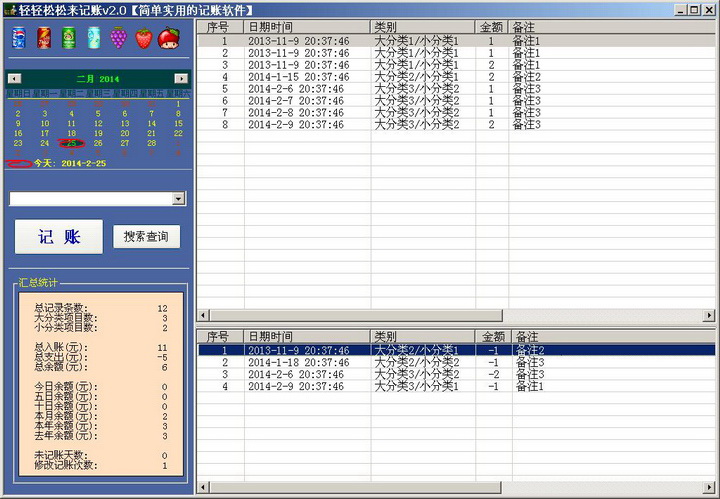Click lower table 日期时间 column header

pyautogui.click(x=307, y=336)
